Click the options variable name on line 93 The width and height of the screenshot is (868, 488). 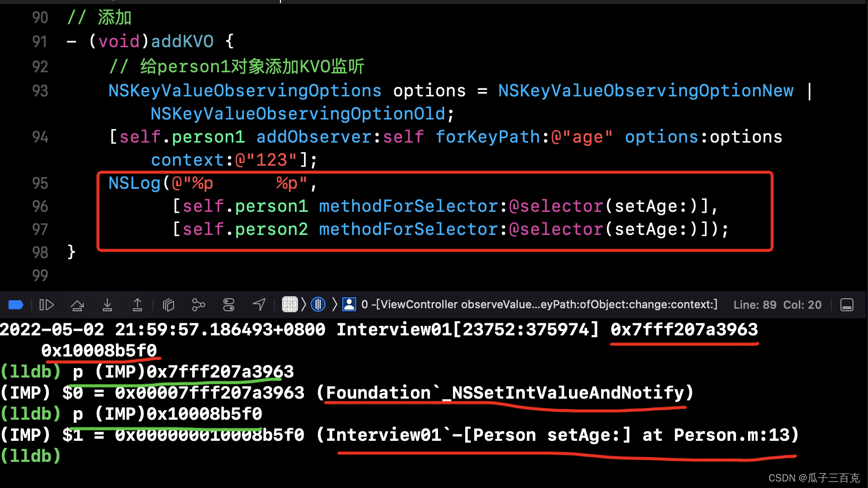click(429, 90)
